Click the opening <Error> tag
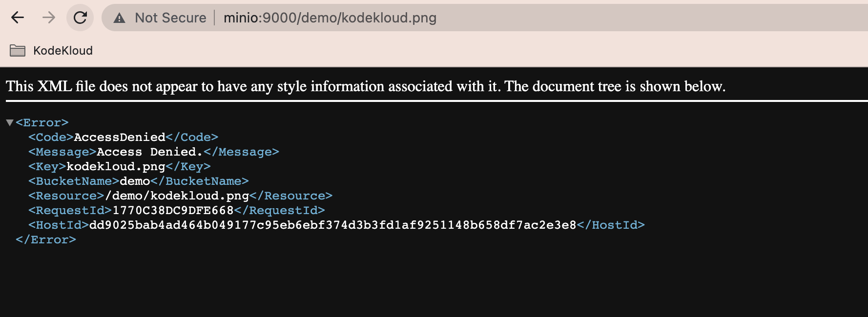The image size is (868, 317). click(42, 122)
